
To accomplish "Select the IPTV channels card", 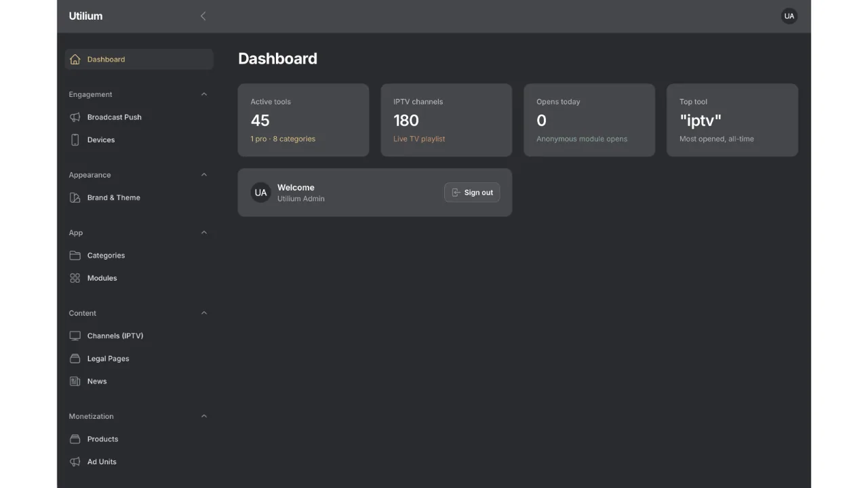I will 446,120.
